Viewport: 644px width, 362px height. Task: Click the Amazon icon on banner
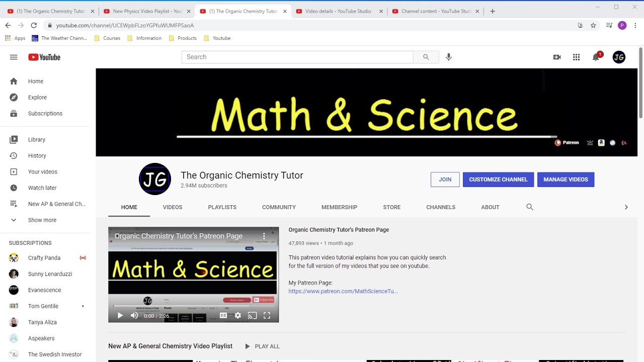point(601,143)
